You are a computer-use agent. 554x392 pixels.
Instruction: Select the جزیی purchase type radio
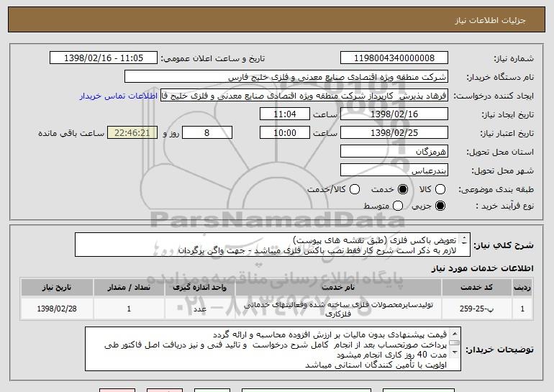coord(440,206)
